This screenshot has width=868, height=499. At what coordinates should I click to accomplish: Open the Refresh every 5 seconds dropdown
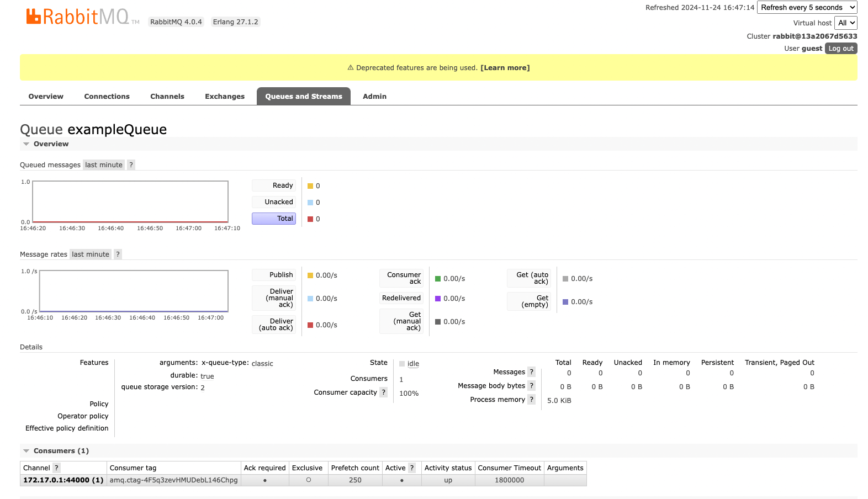pos(807,7)
